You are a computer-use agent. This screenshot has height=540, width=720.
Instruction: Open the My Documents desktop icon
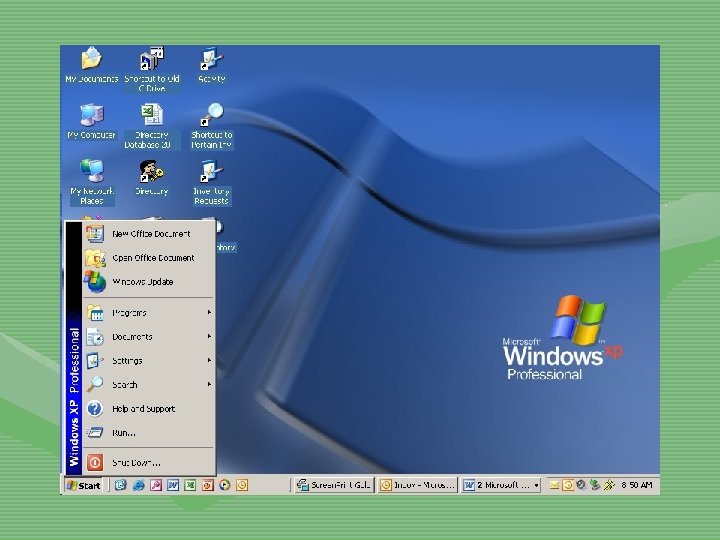coord(91,65)
